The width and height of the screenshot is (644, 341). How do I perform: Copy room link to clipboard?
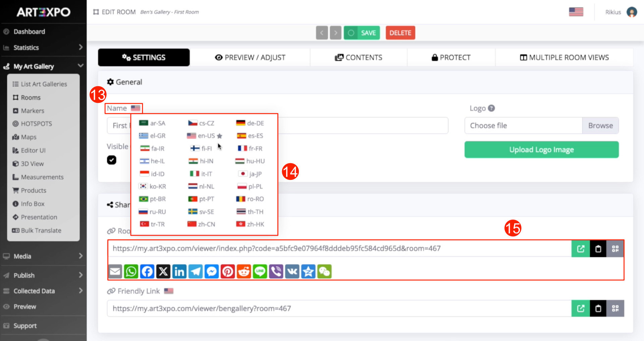pos(598,249)
